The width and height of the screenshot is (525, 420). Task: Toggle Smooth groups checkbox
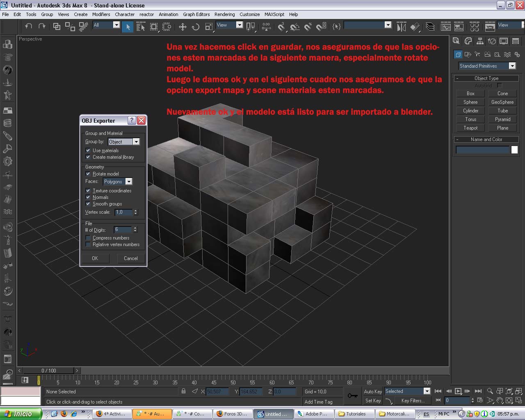coord(88,204)
